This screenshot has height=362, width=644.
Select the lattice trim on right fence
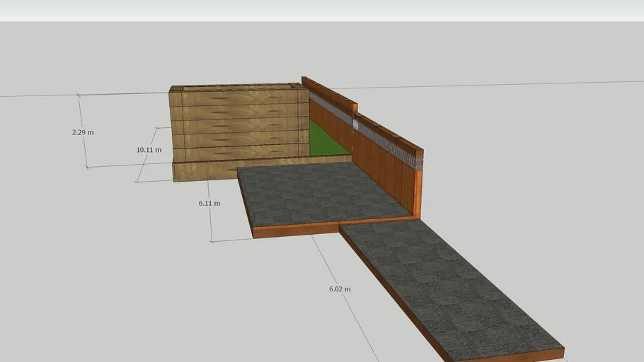pos(388,143)
